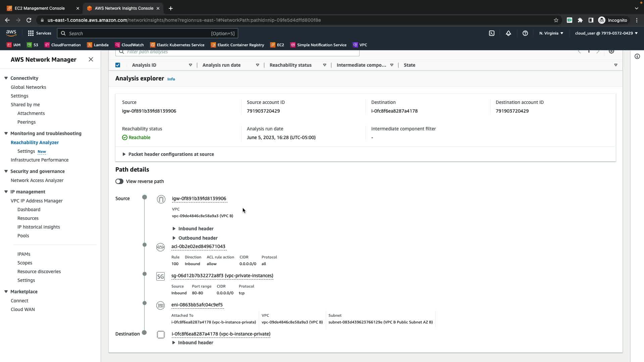Open the table preferences gear icon
Viewport: 644px width, 362px height.
(611, 52)
